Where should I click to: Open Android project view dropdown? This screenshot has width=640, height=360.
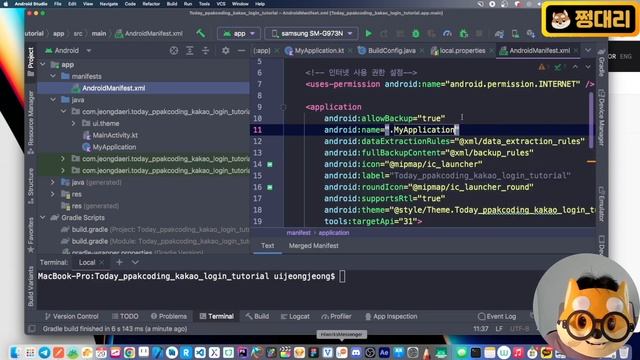pos(68,51)
